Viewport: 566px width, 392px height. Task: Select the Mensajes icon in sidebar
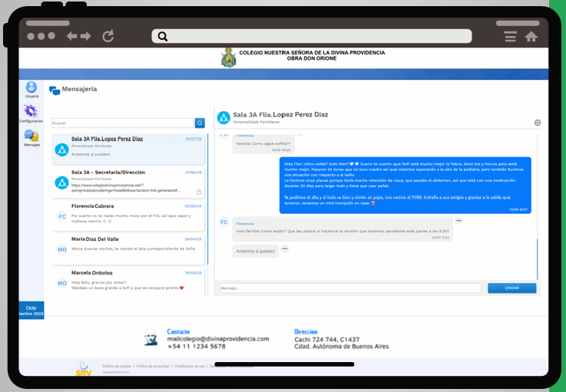point(31,137)
